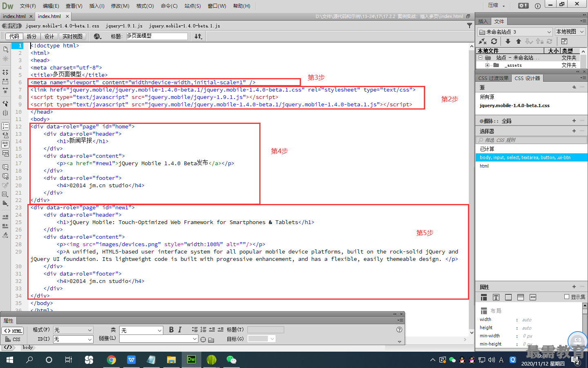Click the expand Files panel icon

[564, 41]
